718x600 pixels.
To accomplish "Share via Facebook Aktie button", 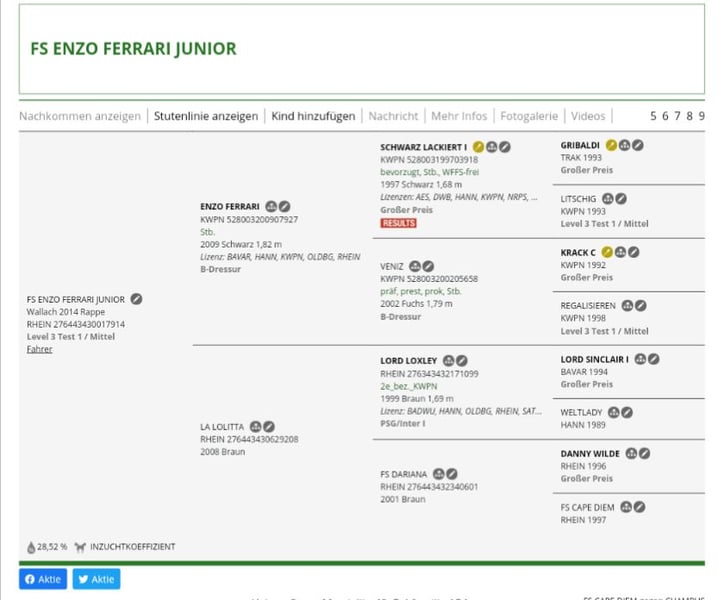I will [43, 579].
